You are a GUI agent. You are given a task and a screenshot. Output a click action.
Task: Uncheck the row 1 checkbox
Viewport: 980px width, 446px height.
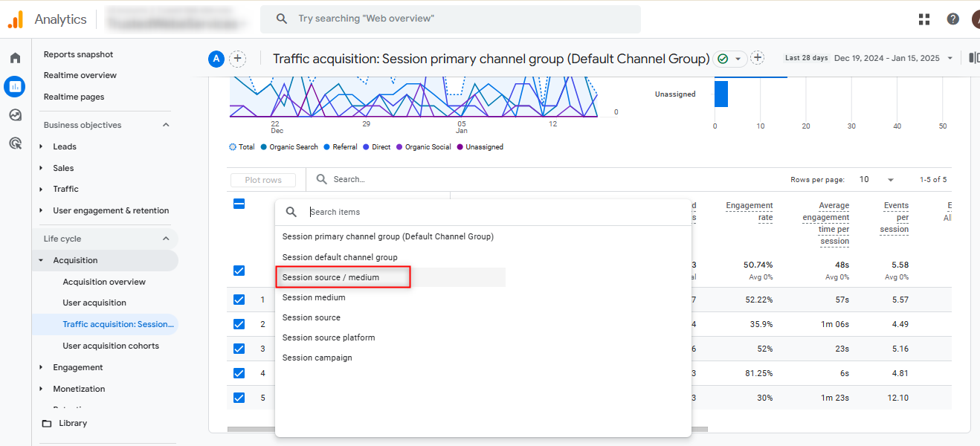pos(239,300)
